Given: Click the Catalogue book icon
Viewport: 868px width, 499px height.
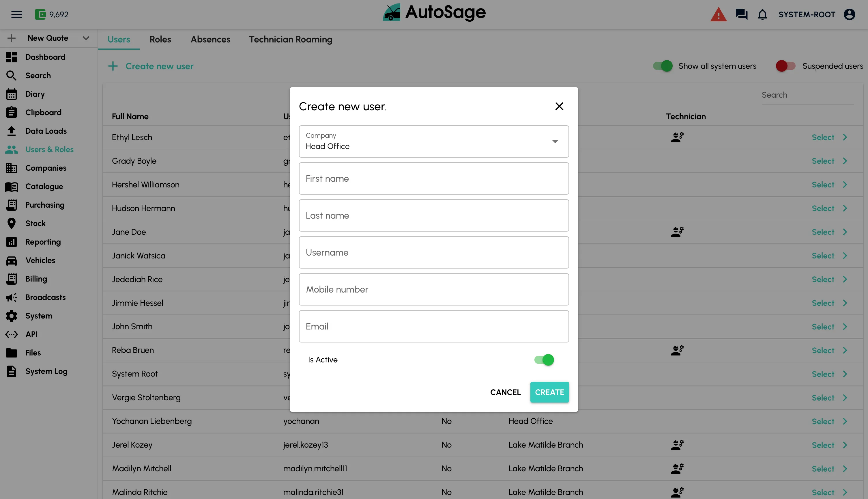Looking at the screenshot, I should pyautogui.click(x=11, y=187).
